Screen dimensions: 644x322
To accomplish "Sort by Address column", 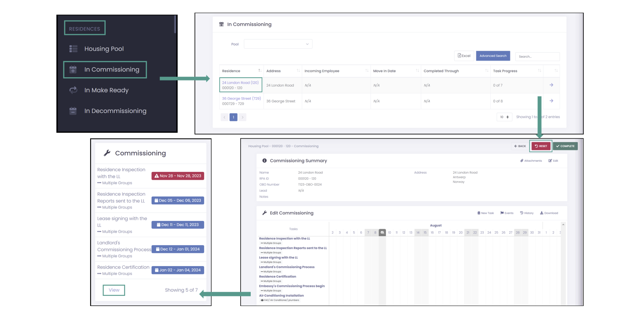I will click(282, 71).
